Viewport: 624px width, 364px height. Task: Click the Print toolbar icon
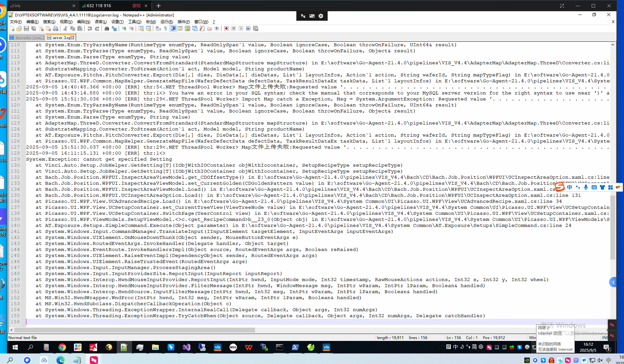click(x=55, y=29)
